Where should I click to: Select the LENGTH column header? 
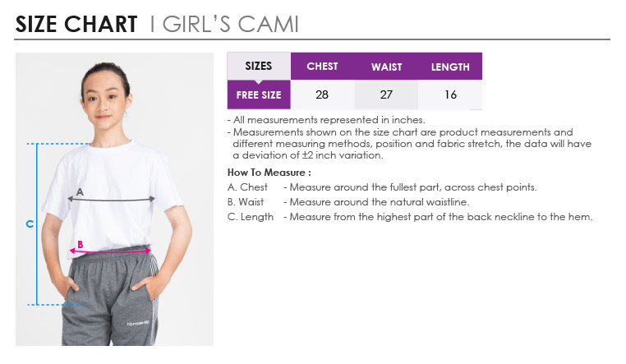[x=450, y=66]
